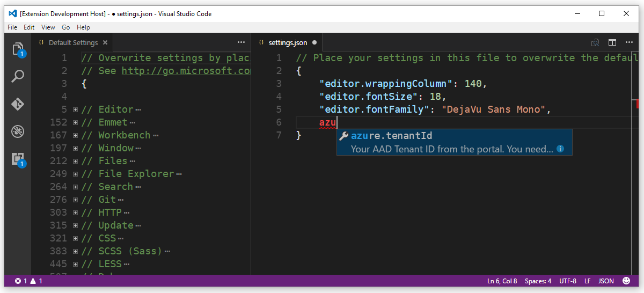Expand the Emmet settings section
644x293 pixels.
(x=76, y=122)
